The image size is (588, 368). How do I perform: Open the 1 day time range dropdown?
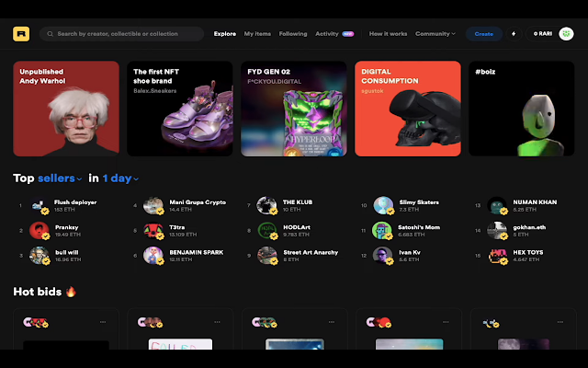click(x=120, y=178)
